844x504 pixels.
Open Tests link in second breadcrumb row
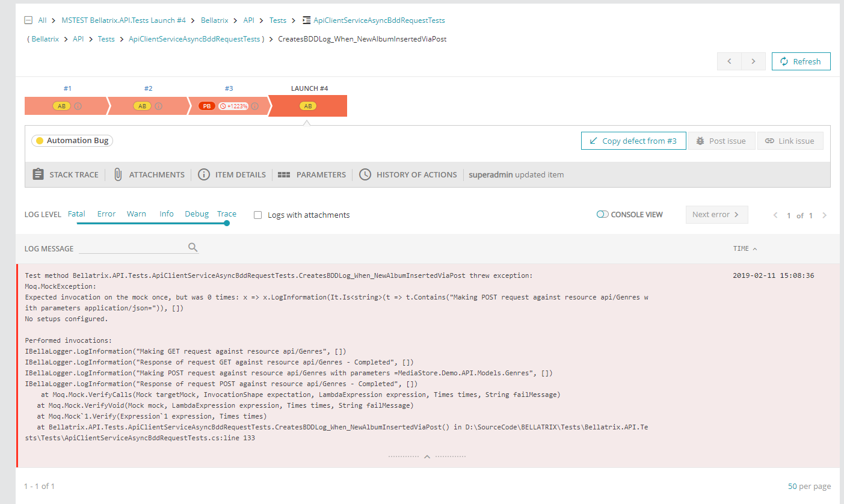coord(106,39)
